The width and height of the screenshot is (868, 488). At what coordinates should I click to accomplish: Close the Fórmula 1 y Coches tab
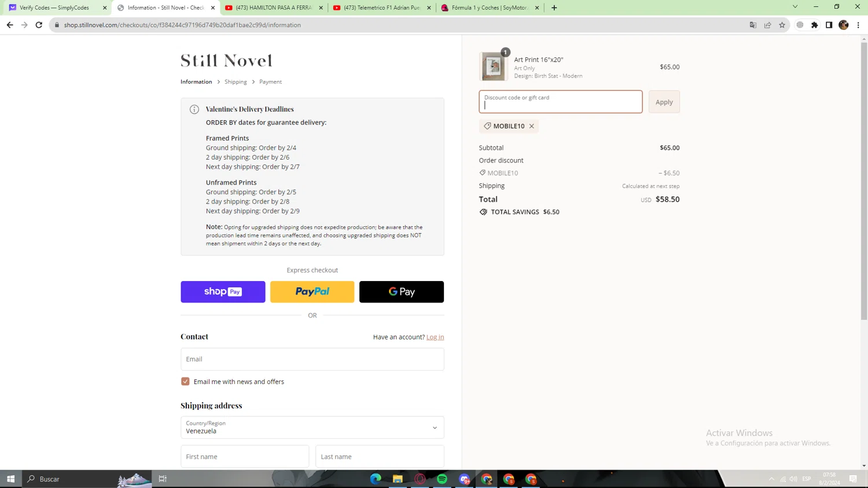(x=537, y=8)
